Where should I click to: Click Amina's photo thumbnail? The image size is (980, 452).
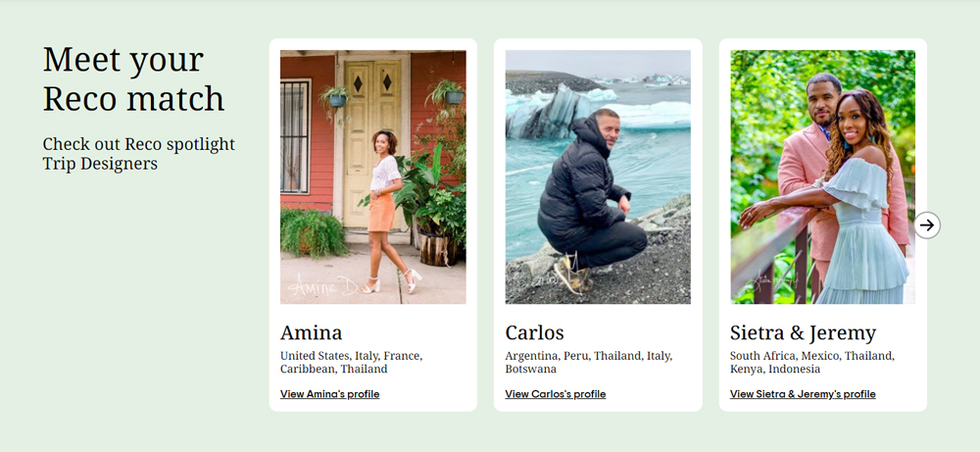pos(373,176)
